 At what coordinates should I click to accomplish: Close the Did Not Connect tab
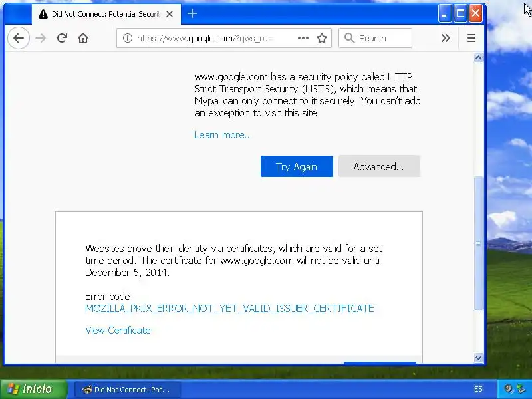pos(170,14)
